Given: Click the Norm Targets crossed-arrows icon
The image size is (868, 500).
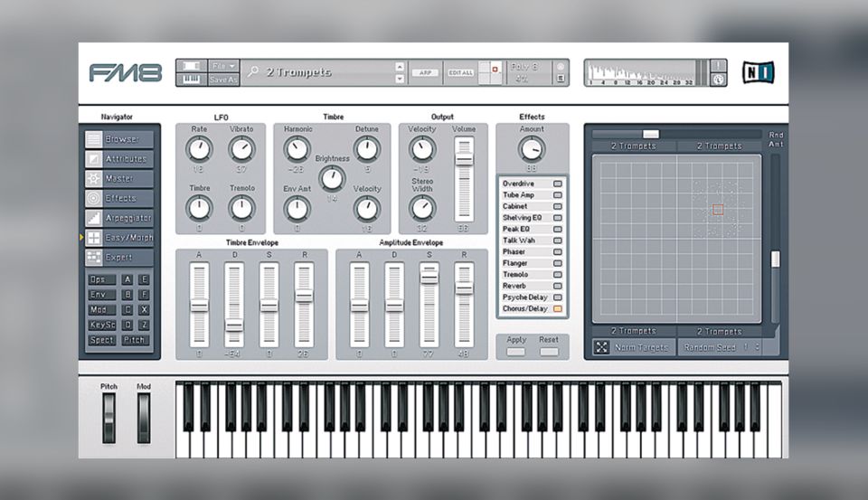Looking at the screenshot, I should pyautogui.click(x=601, y=347).
